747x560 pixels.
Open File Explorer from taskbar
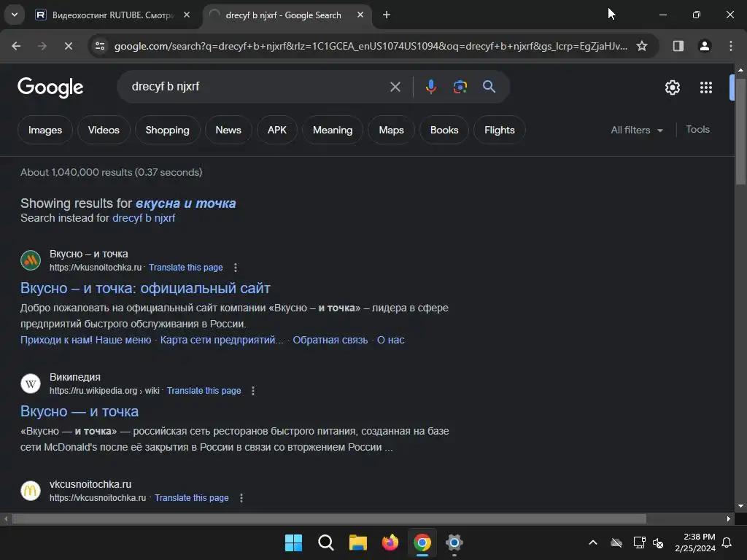pos(357,542)
